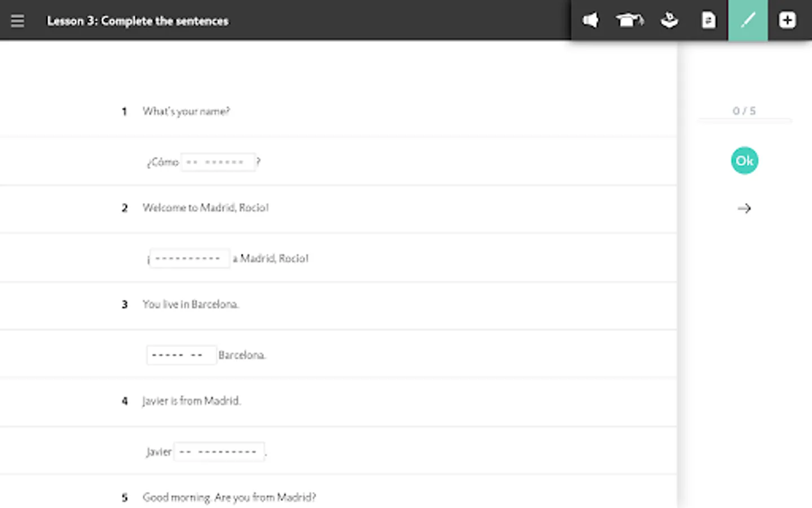Click the megaphone audio icon
812x508 pixels.
click(590, 21)
